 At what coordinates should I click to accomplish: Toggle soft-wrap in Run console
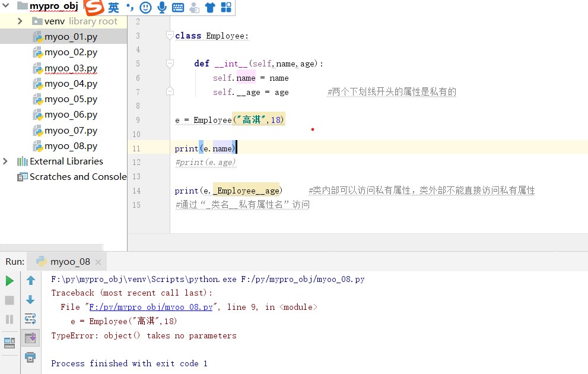[30, 319]
